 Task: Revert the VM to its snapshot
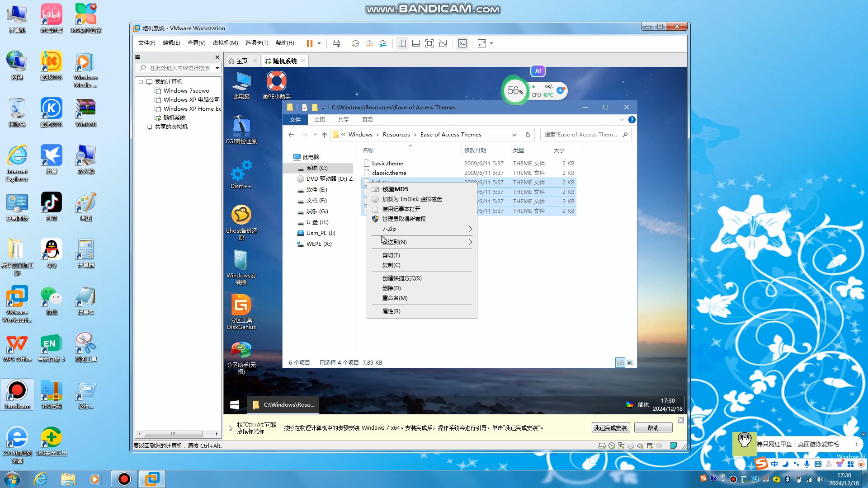(x=369, y=43)
